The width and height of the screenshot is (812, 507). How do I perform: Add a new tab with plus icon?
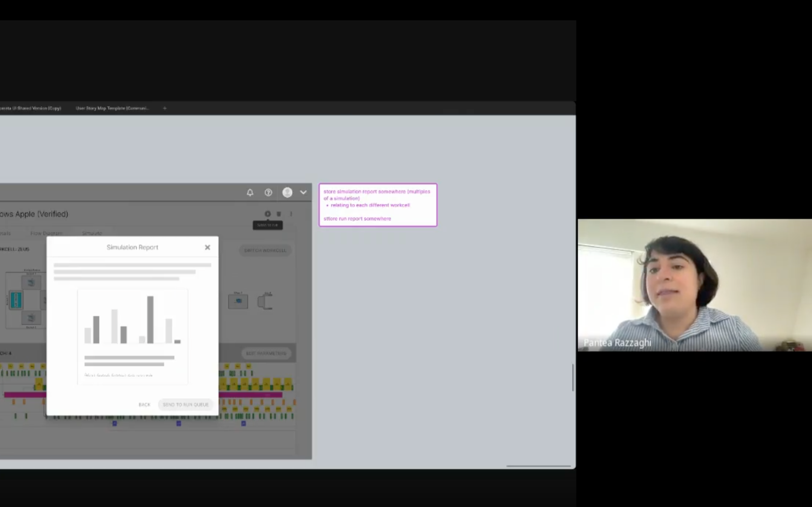pos(165,108)
